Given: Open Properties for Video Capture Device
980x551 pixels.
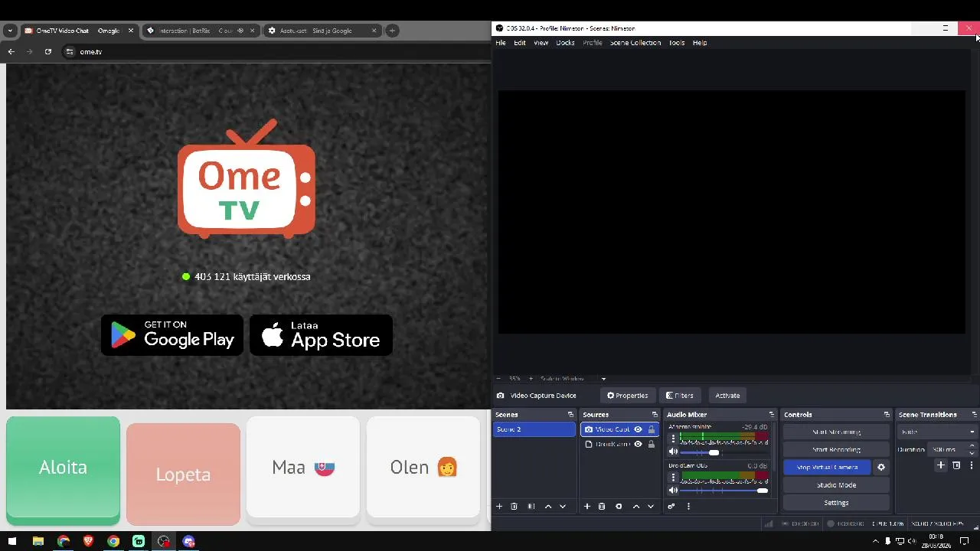Looking at the screenshot, I should tap(628, 396).
